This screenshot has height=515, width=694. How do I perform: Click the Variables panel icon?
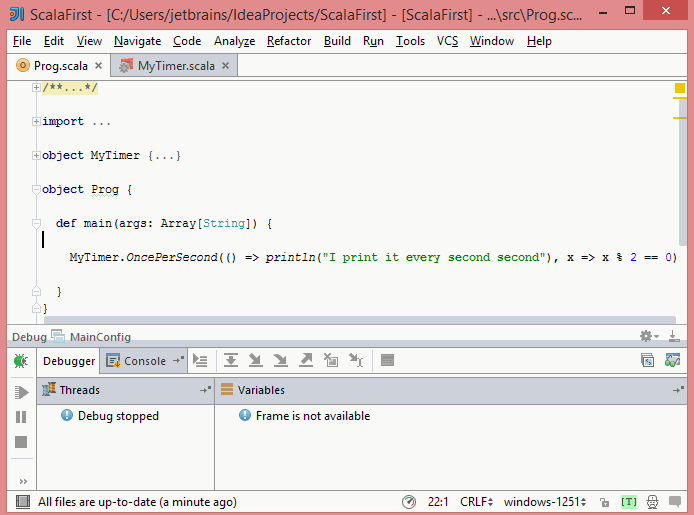227,389
